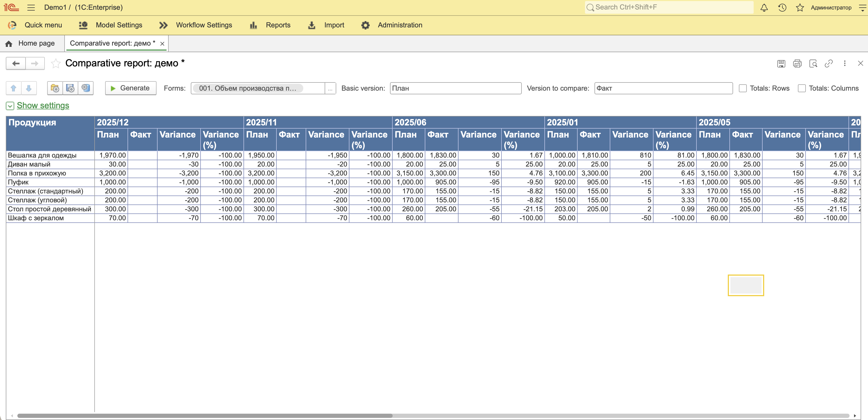Print the report

[x=797, y=63]
